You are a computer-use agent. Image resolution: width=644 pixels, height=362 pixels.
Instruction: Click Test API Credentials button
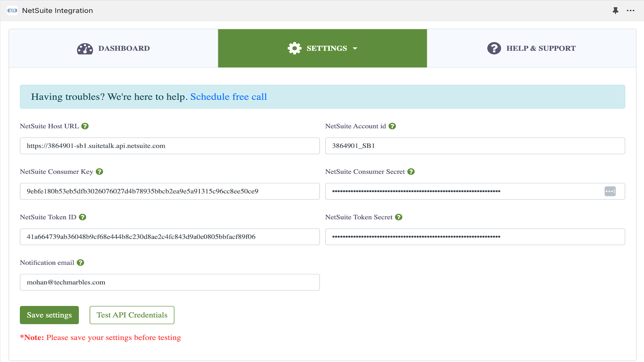[132, 315]
